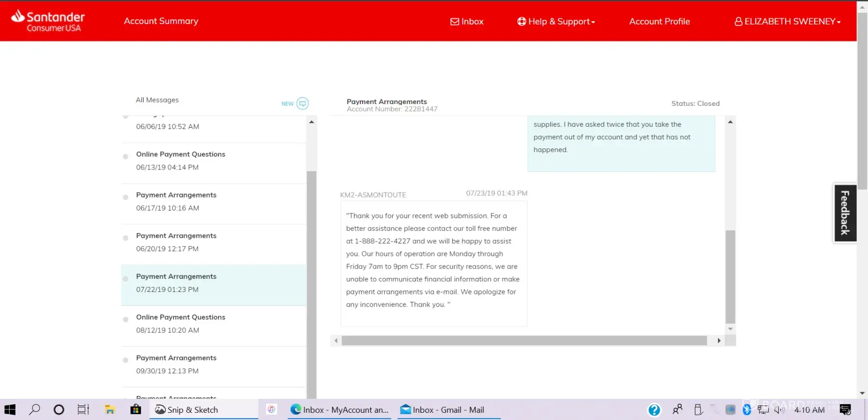Viewport: 868px width, 420px height.
Task: Go to Account Summary
Action: pos(161,21)
